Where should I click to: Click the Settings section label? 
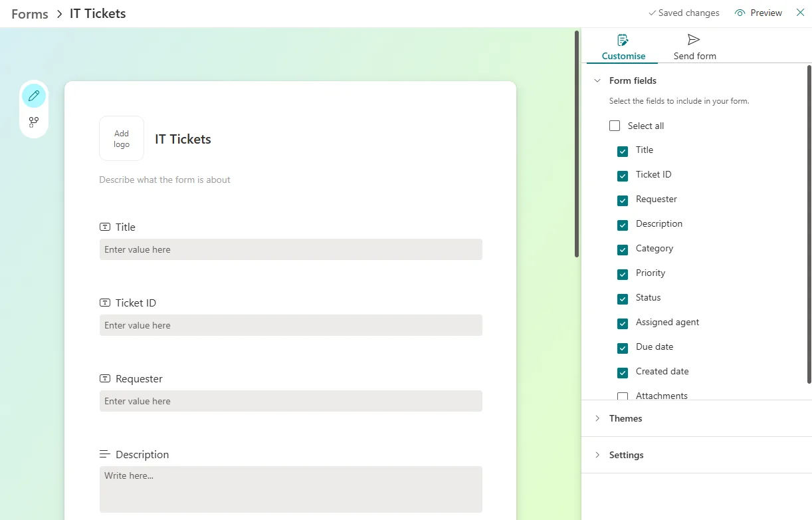(x=627, y=455)
